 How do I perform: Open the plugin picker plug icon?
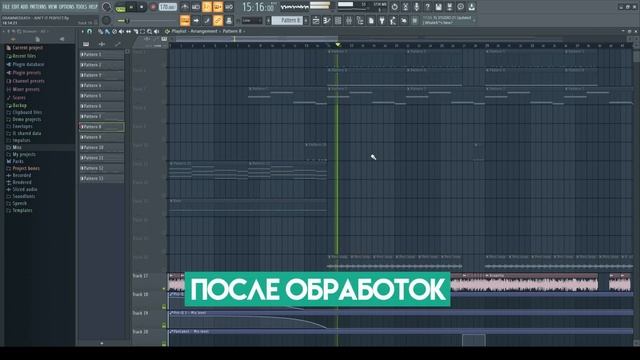tap(382, 20)
